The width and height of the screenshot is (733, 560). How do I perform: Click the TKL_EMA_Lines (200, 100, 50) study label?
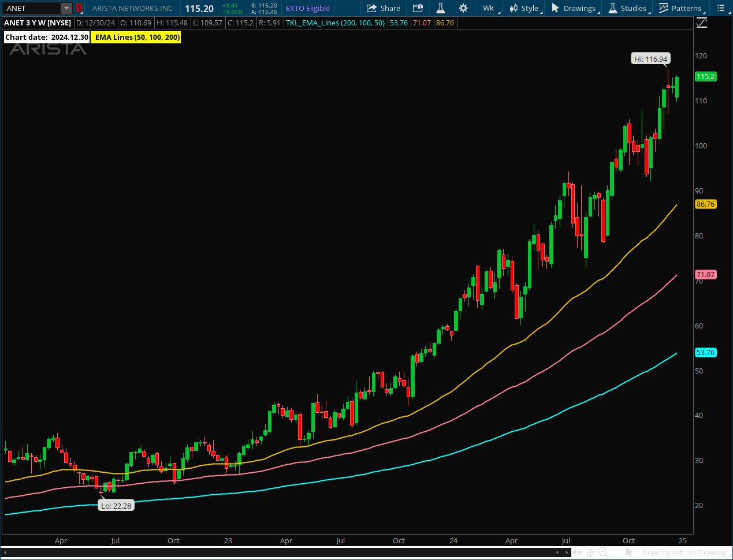(x=336, y=23)
